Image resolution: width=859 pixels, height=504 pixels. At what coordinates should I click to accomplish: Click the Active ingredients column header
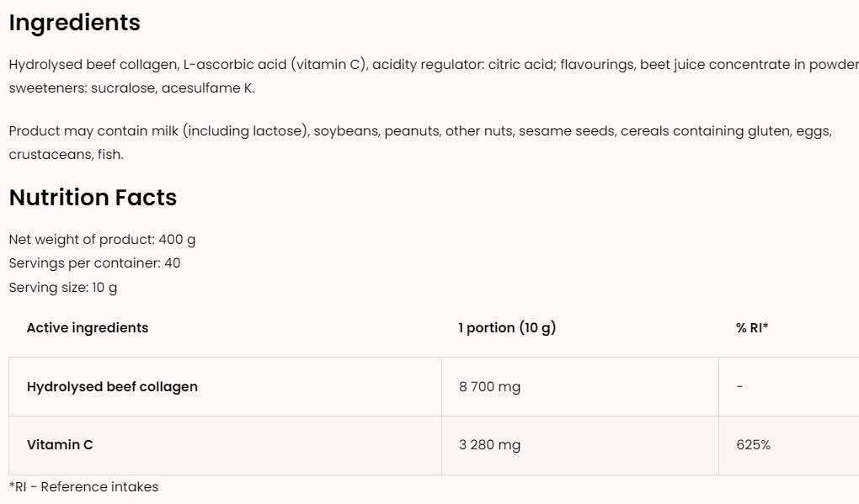88,328
